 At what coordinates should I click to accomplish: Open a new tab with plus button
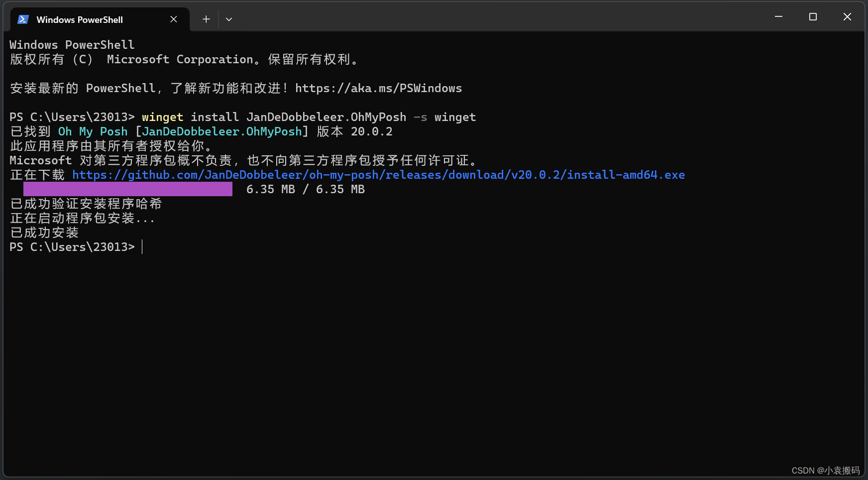pyautogui.click(x=206, y=19)
